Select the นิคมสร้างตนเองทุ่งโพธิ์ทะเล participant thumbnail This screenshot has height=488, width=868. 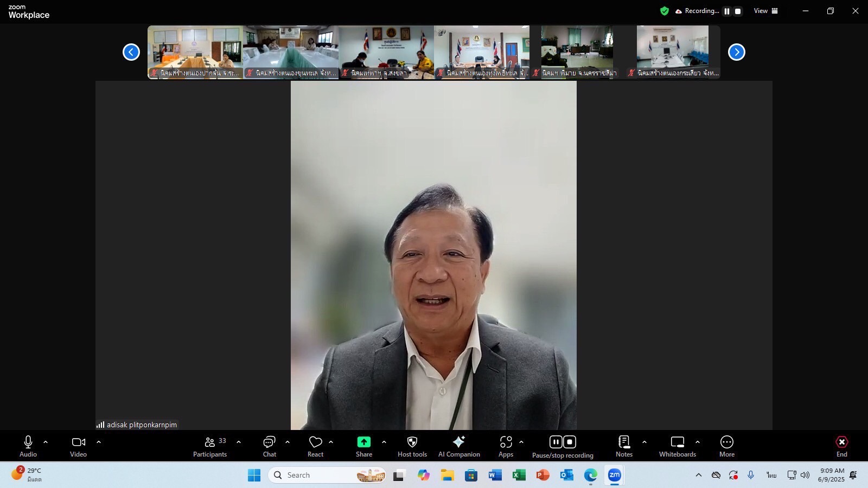pos(482,52)
